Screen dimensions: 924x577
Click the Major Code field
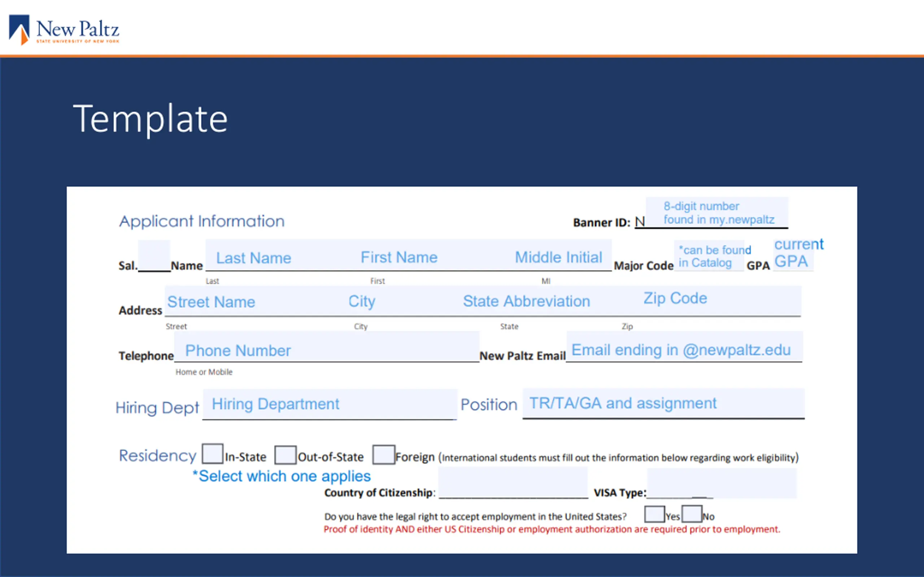709,256
